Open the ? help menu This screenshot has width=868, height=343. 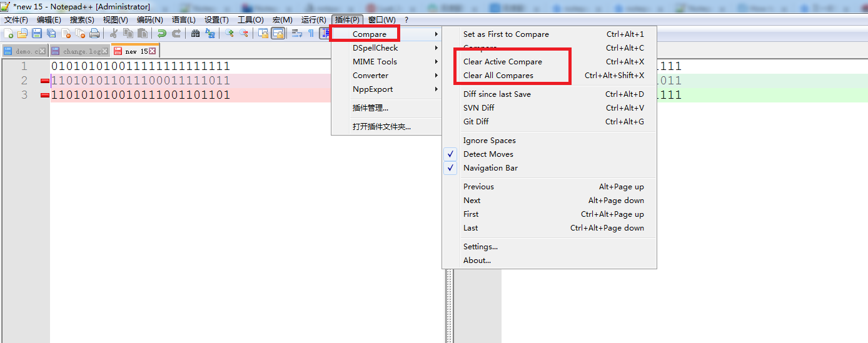pos(406,20)
